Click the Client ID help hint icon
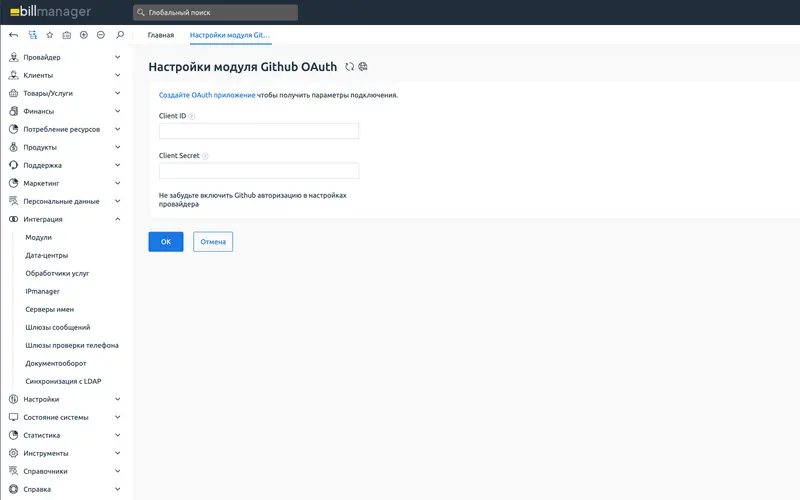This screenshot has width=800, height=500. [x=192, y=116]
